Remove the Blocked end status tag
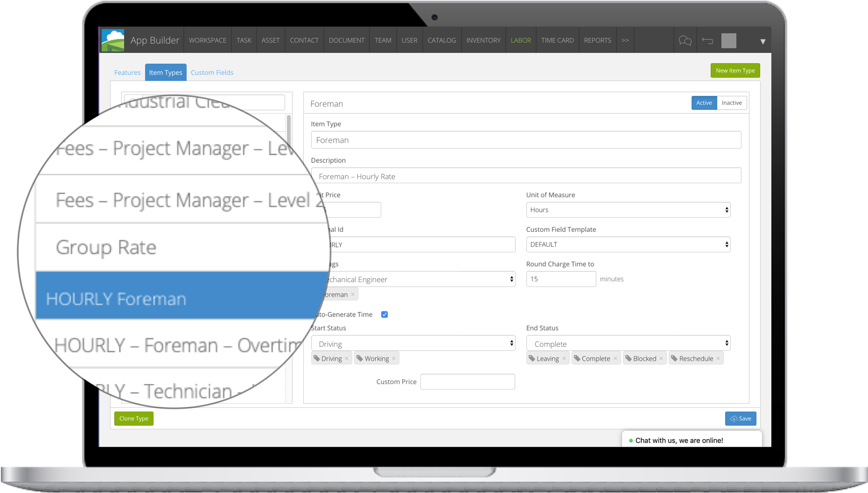 coord(661,358)
